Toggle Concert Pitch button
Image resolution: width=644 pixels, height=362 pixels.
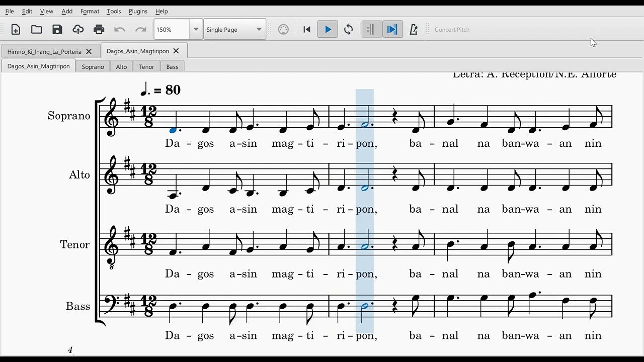[452, 30]
